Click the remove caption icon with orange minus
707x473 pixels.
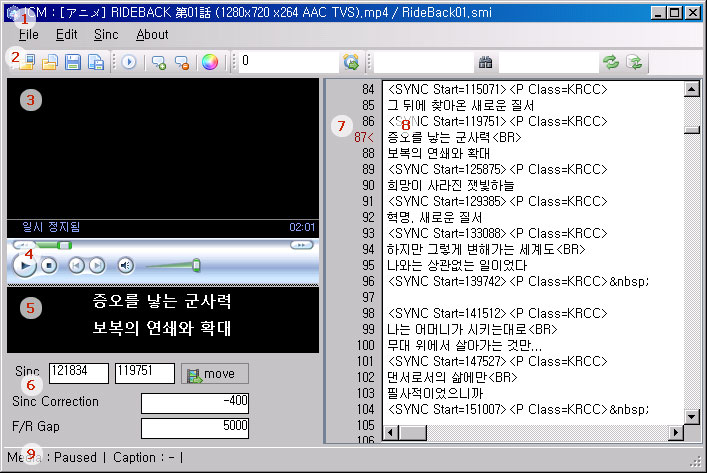[x=182, y=62]
